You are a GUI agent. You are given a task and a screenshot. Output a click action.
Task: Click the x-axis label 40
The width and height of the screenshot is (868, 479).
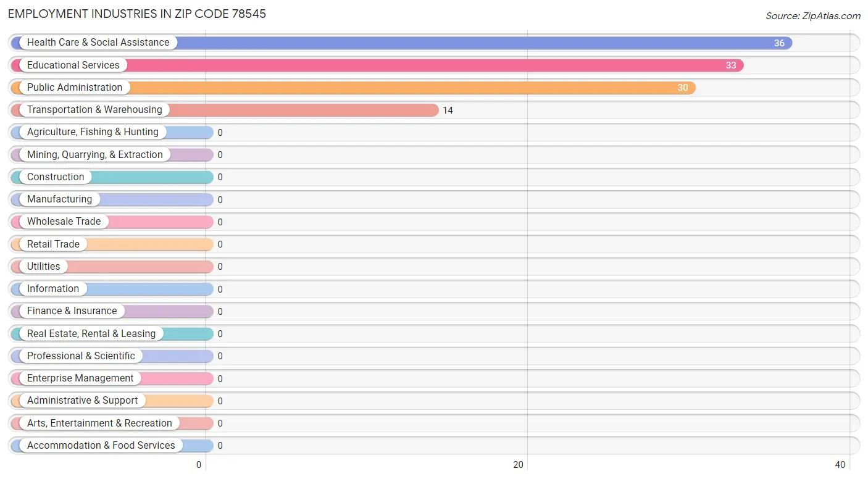(840, 465)
